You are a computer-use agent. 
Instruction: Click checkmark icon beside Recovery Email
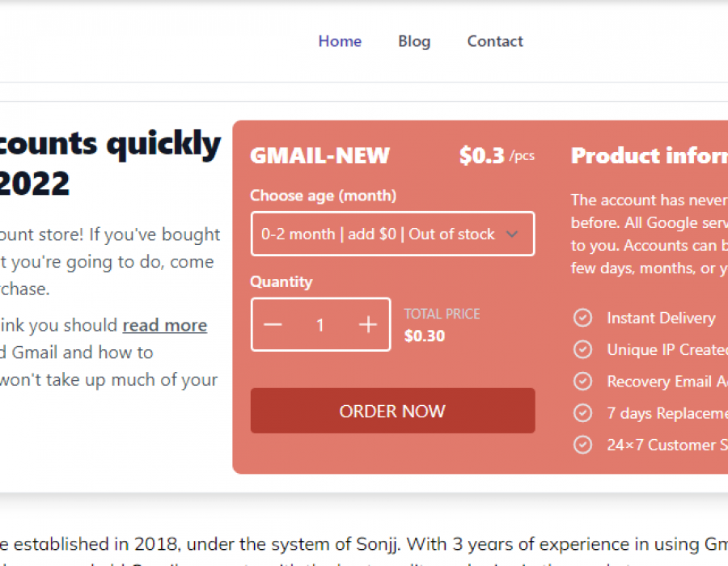tap(582, 381)
